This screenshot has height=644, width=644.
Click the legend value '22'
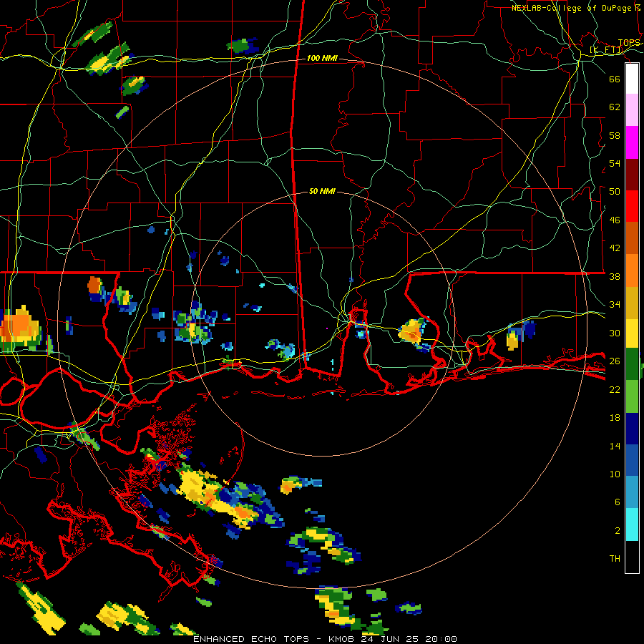tap(615, 389)
